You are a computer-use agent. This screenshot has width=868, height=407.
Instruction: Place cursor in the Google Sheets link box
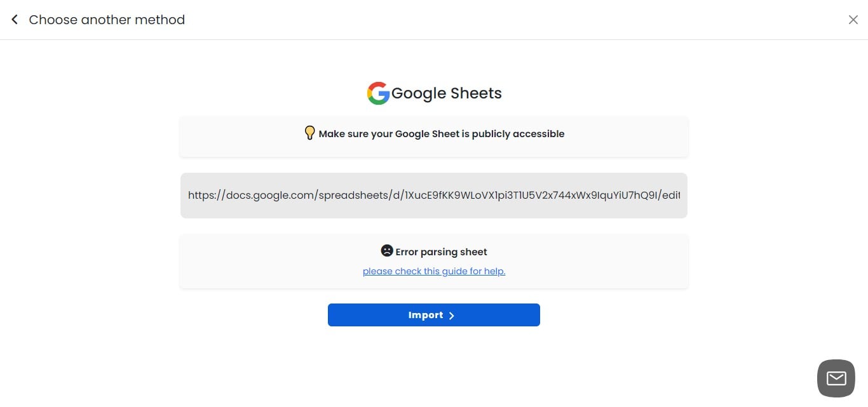434,195
